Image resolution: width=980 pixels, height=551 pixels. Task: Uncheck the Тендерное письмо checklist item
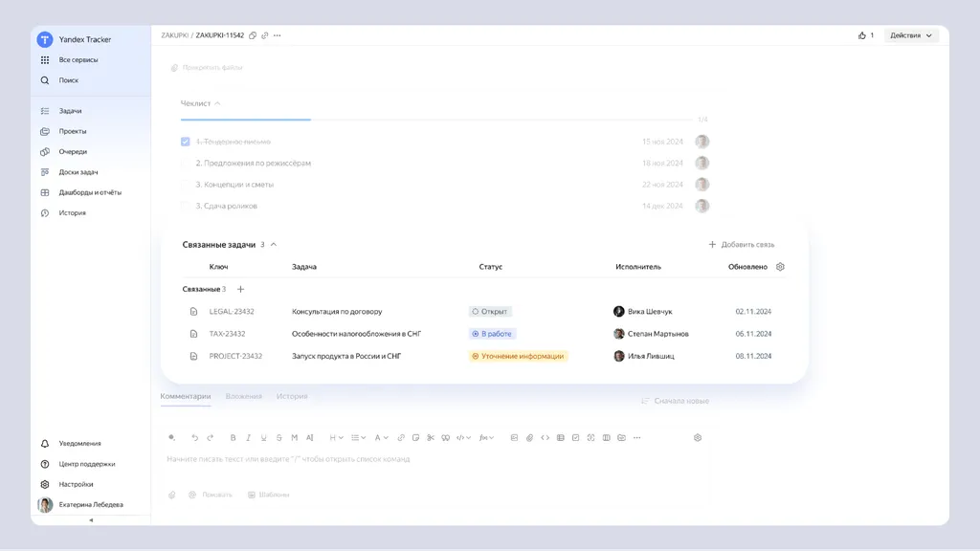click(x=186, y=142)
